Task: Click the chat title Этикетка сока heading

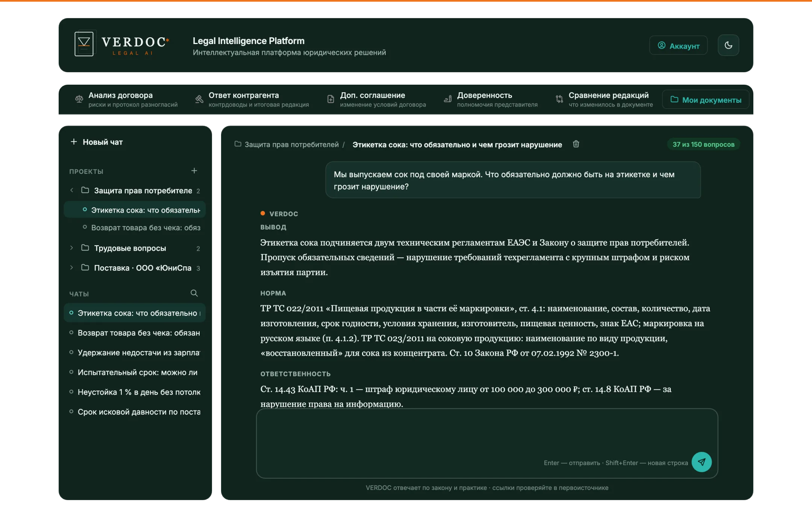Action: pyautogui.click(x=457, y=144)
